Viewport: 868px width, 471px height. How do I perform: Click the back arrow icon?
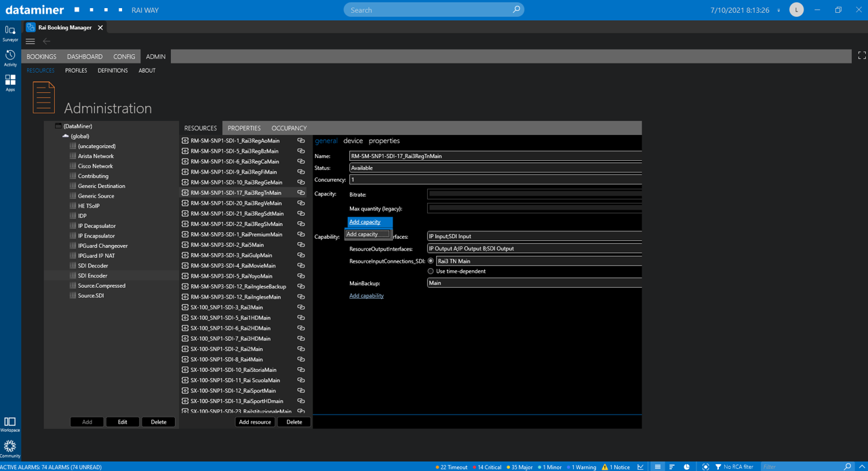[x=47, y=41]
